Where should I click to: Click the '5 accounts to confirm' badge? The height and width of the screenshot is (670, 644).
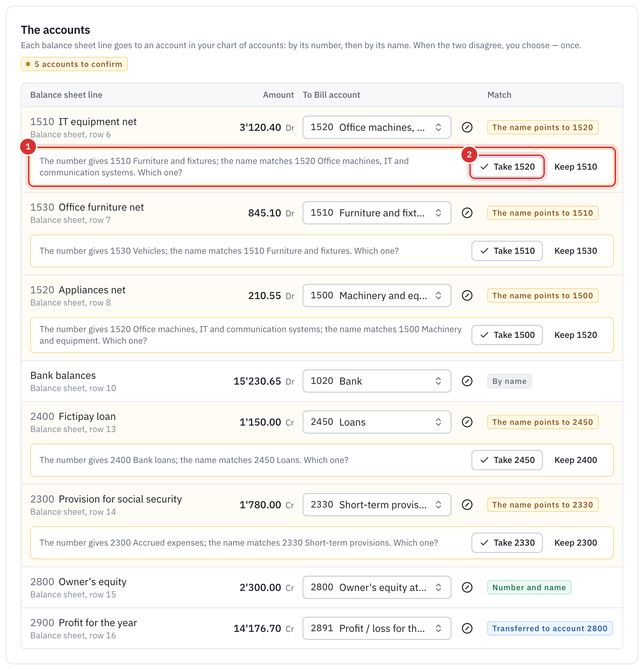74,64
